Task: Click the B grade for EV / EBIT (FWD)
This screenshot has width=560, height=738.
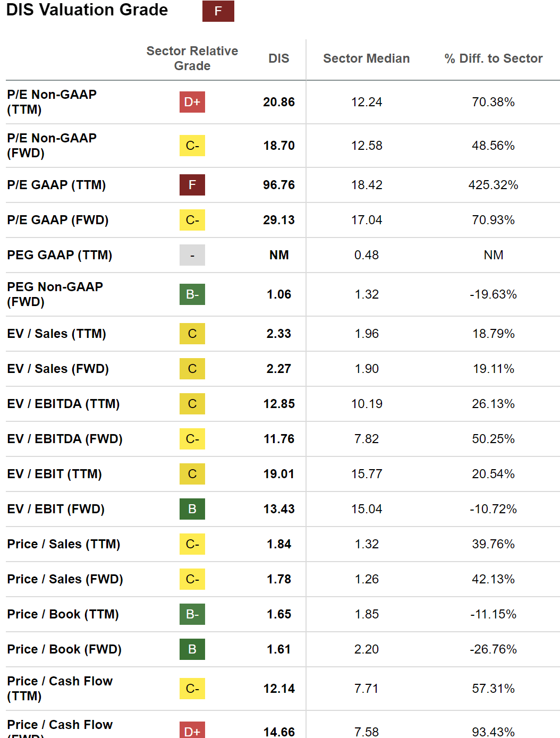Action: pos(192,509)
